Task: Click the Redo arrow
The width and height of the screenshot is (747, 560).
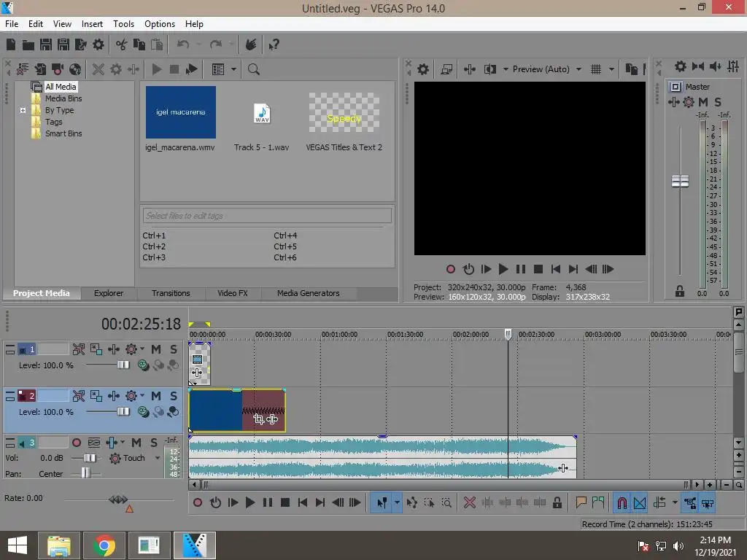Action: [216, 44]
